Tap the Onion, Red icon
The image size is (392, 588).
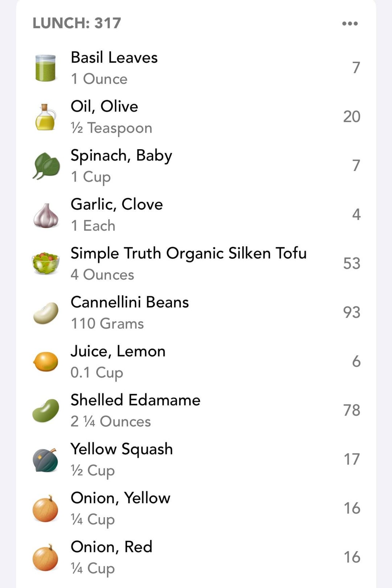(x=45, y=558)
